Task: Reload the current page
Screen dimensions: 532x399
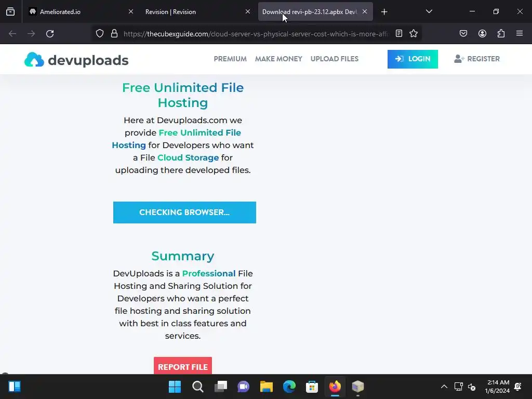Action: click(50, 34)
